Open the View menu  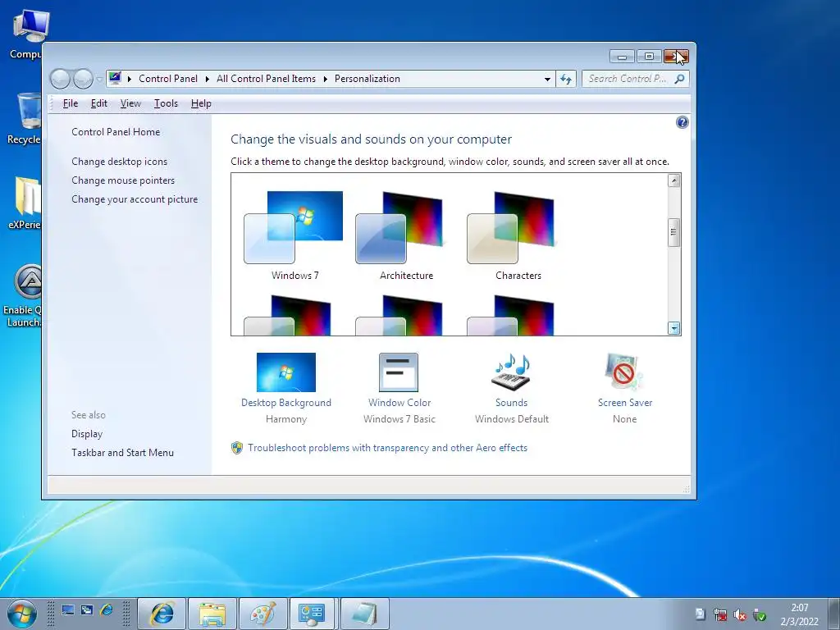coord(130,103)
